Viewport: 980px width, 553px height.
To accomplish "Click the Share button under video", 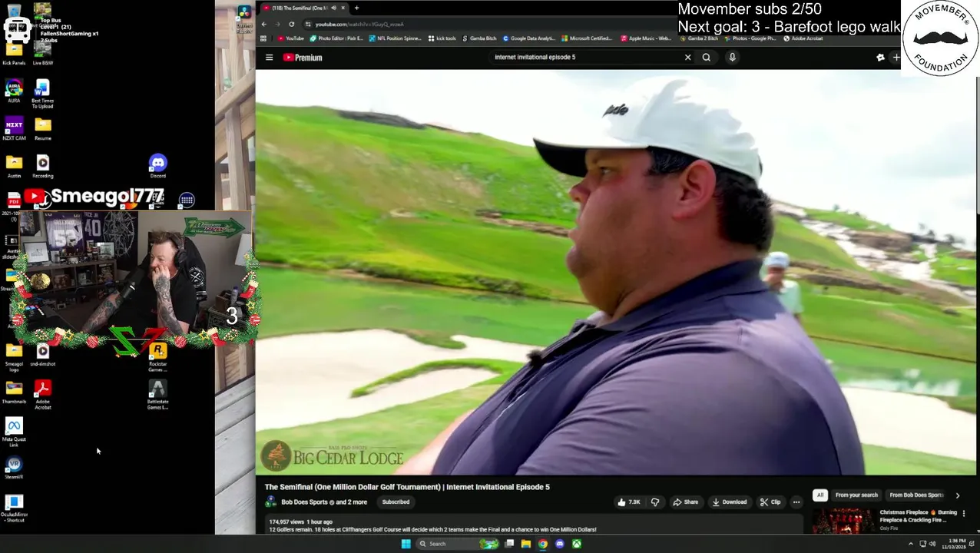I will pos(685,502).
